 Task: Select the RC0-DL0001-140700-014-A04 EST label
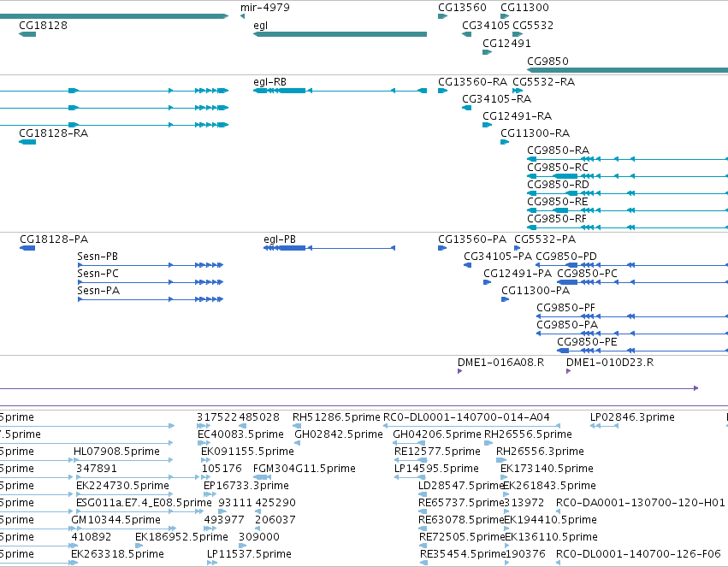click(x=466, y=417)
